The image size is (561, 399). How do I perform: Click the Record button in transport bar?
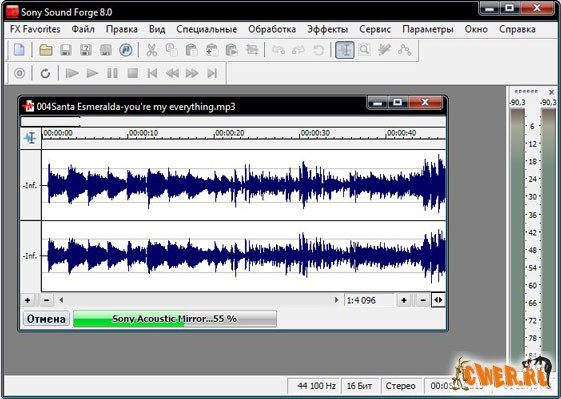(19, 73)
